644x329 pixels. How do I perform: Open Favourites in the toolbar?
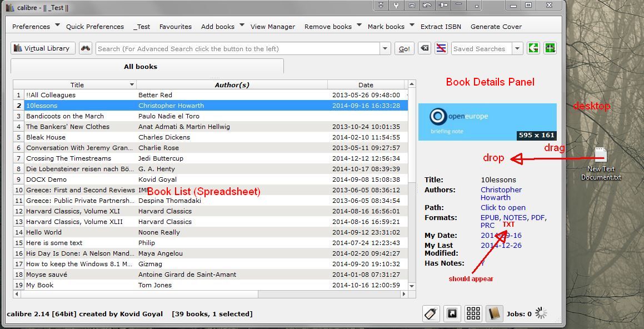176,27
